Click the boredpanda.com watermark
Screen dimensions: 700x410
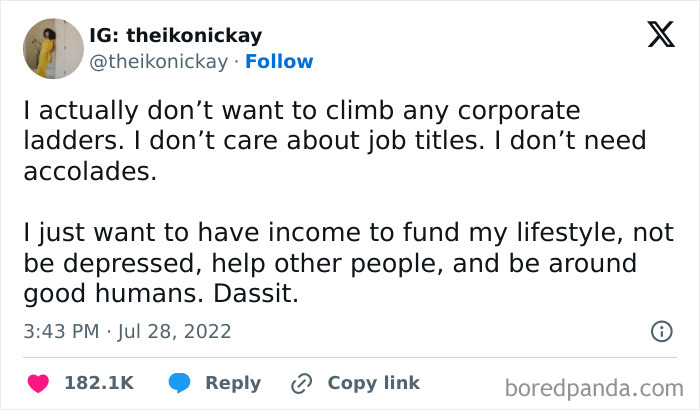coord(594,388)
